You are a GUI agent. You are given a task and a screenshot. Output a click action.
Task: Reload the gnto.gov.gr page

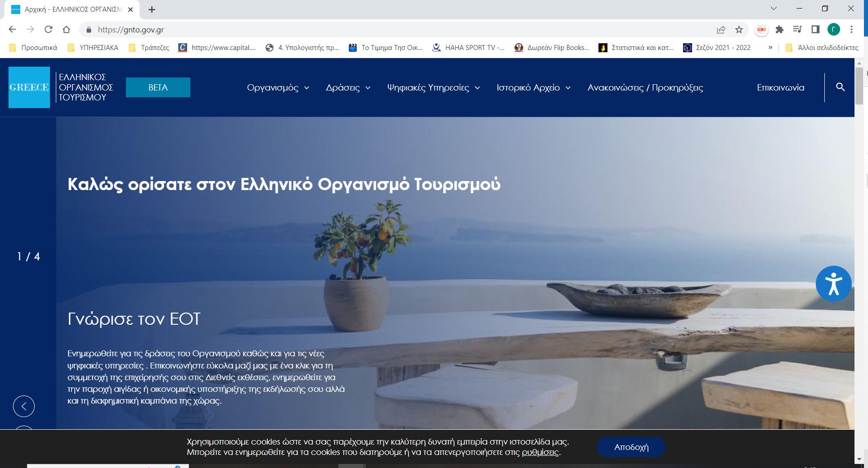[x=49, y=29]
